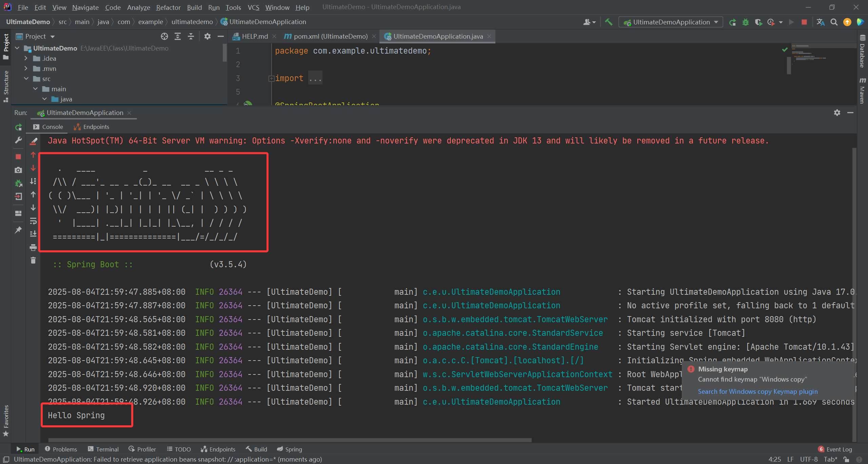Click the Exit icon in the Run sidebar
Screen dimensions: 868x464
click(18, 196)
